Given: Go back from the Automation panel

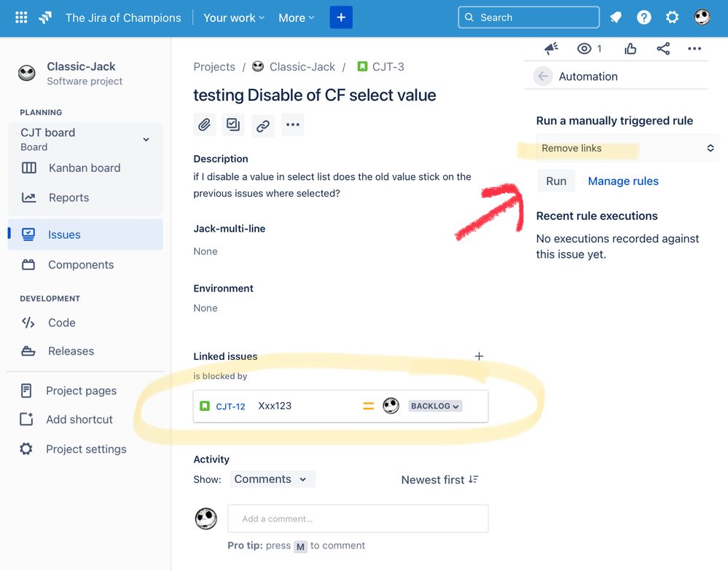Looking at the screenshot, I should coord(543,76).
